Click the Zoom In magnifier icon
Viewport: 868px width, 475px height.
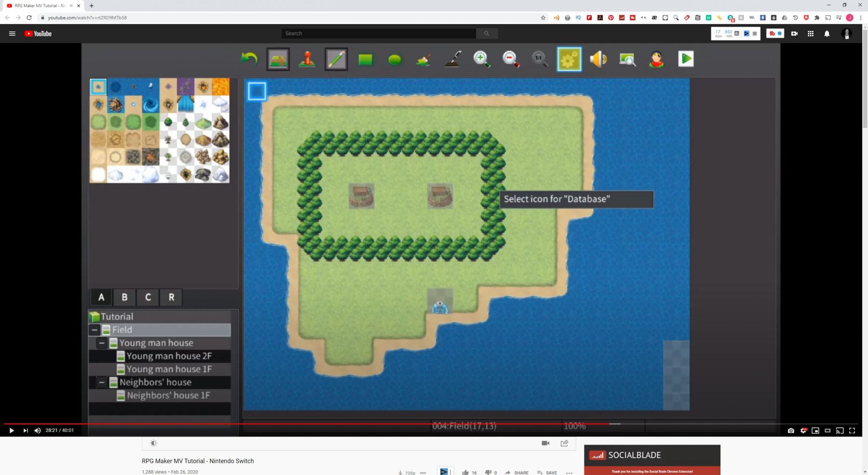coord(481,59)
